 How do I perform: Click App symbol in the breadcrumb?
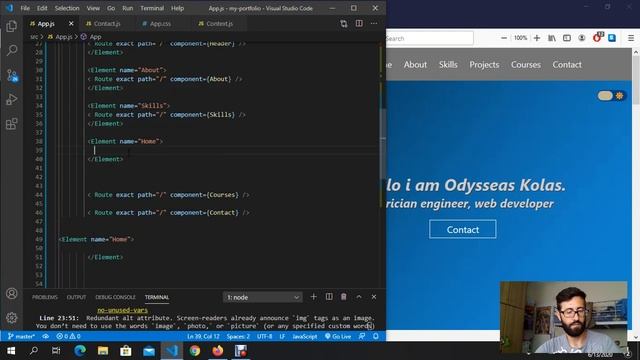91,37
